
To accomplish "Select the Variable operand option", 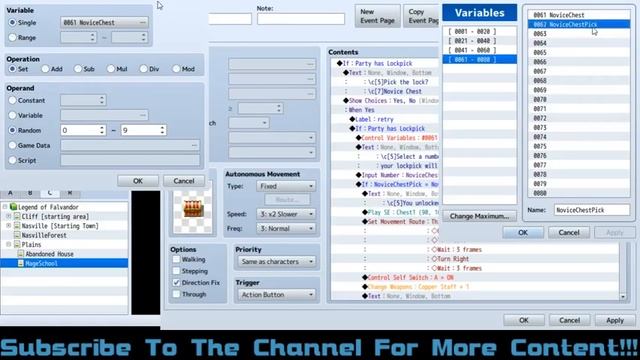I will tap(12, 115).
